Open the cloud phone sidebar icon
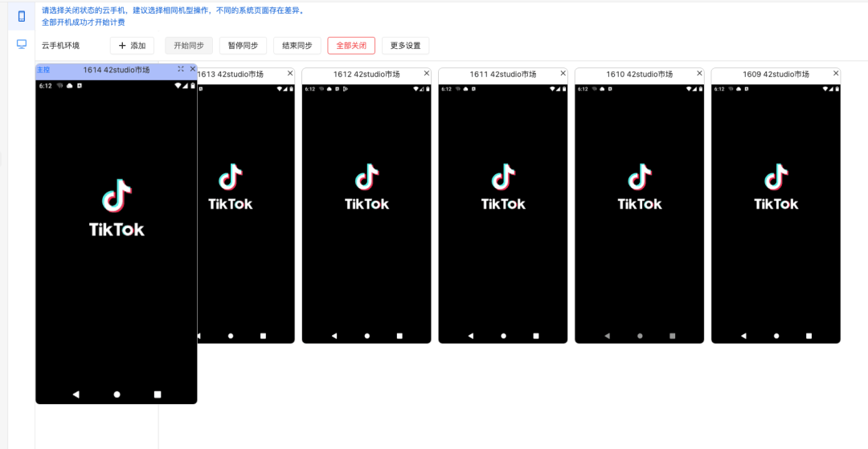 click(22, 17)
